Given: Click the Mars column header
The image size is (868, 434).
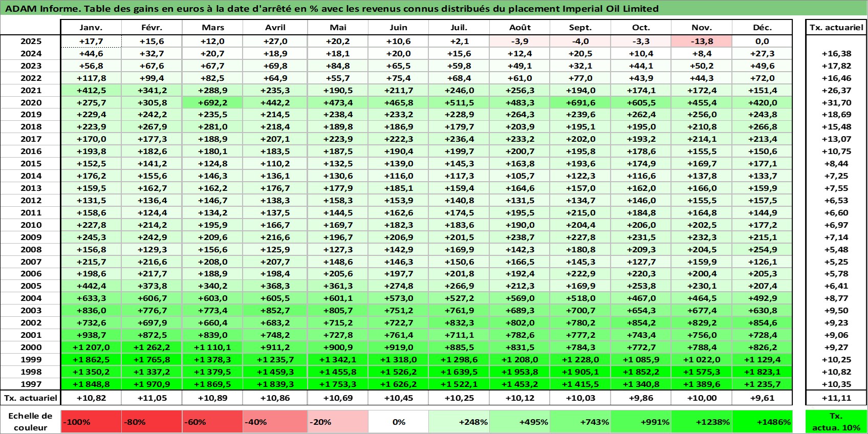Looking at the screenshot, I should [212, 28].
